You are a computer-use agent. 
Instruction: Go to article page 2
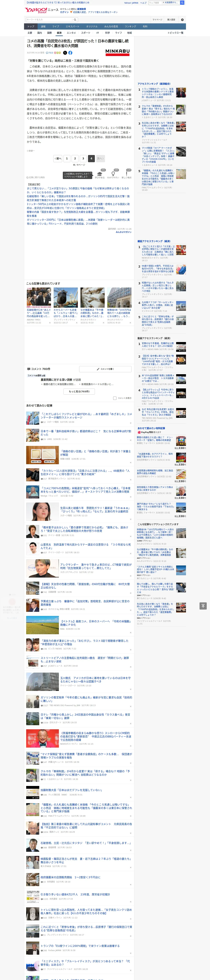click(75, 158)
